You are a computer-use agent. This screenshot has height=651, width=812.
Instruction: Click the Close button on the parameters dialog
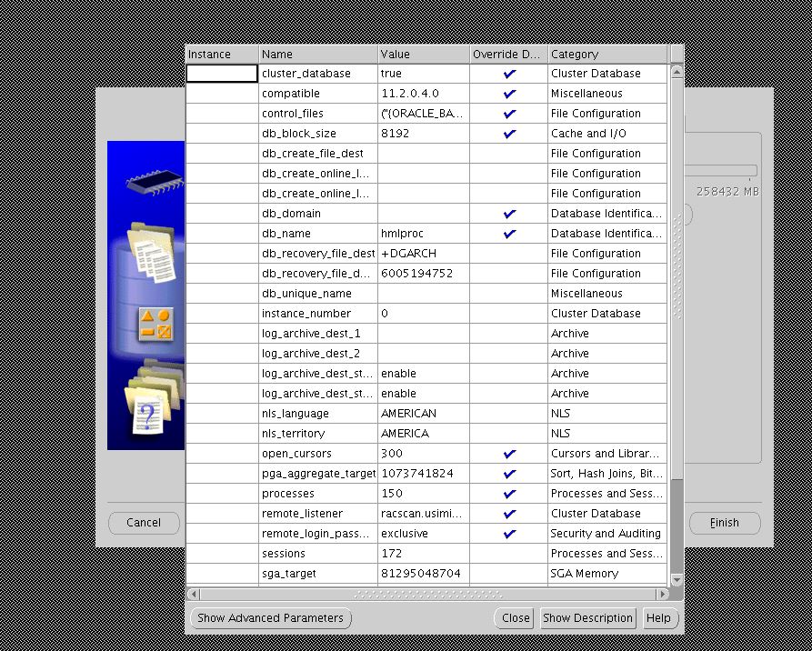514,618
